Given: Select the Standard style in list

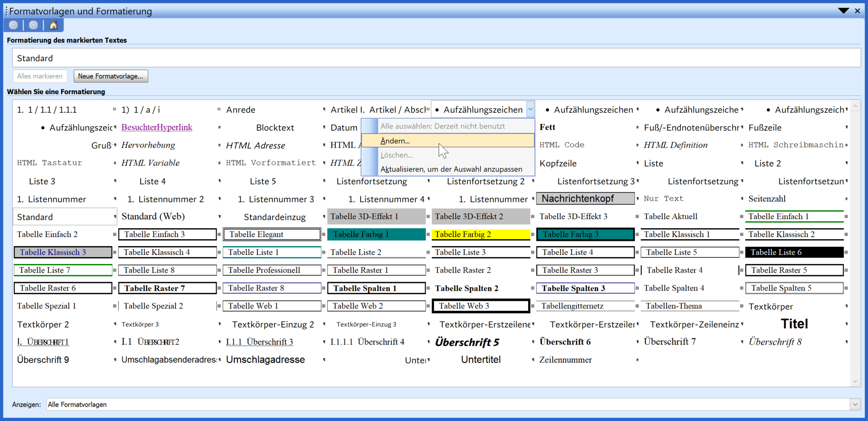Looking at the screenshot, I should click(65, 217).
